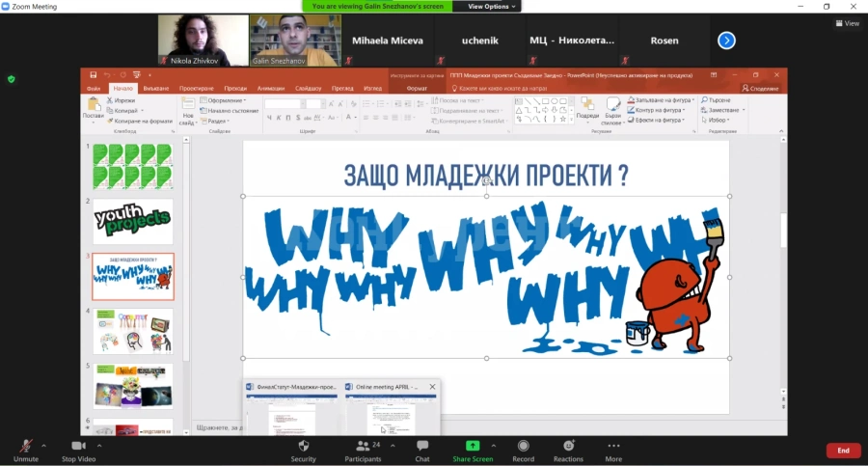Image resolution: width=868 pixels, height=466 pixels.
Task: Click Подреди (Arrange) button
Action: point(587,109)
